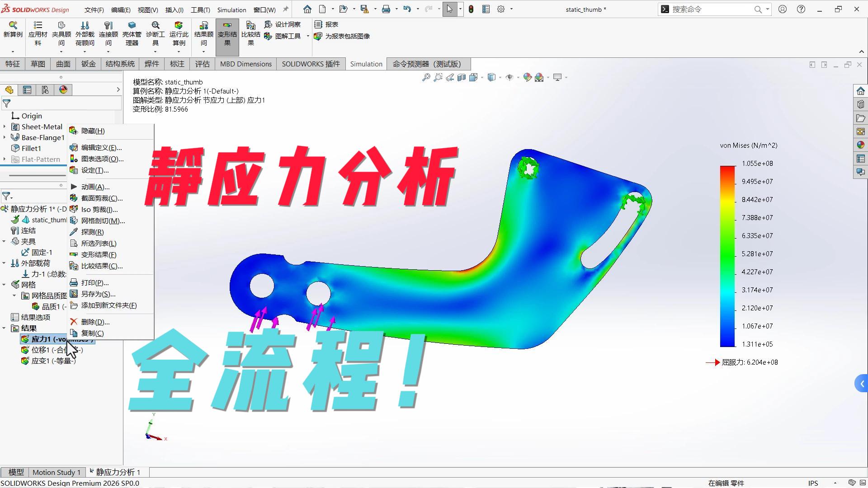This screenshot has height=488, width=868.
Task: Toggle the filter funnel above the Simulation tree
Action: pos(7,196)
